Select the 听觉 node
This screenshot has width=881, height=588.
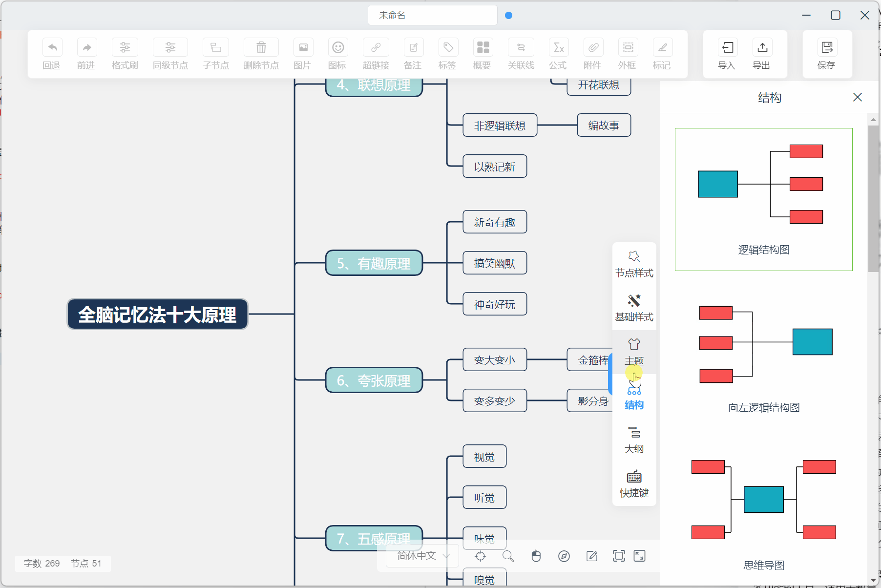484,498
